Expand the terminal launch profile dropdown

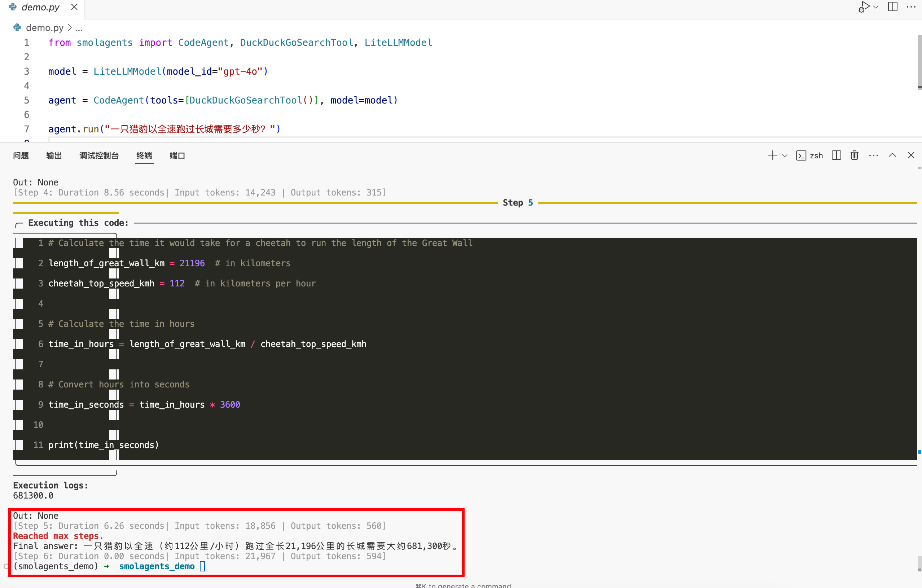(x=785, y=155)
